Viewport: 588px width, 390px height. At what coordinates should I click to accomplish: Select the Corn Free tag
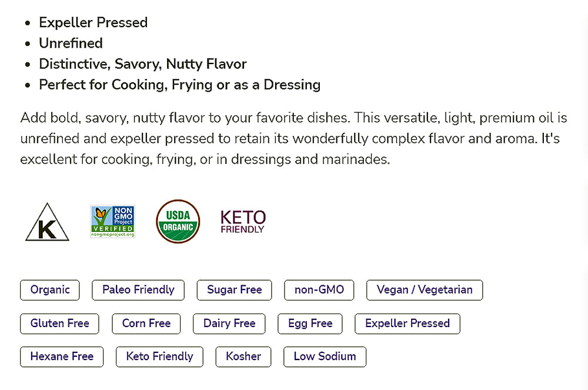tap(146, 324)
